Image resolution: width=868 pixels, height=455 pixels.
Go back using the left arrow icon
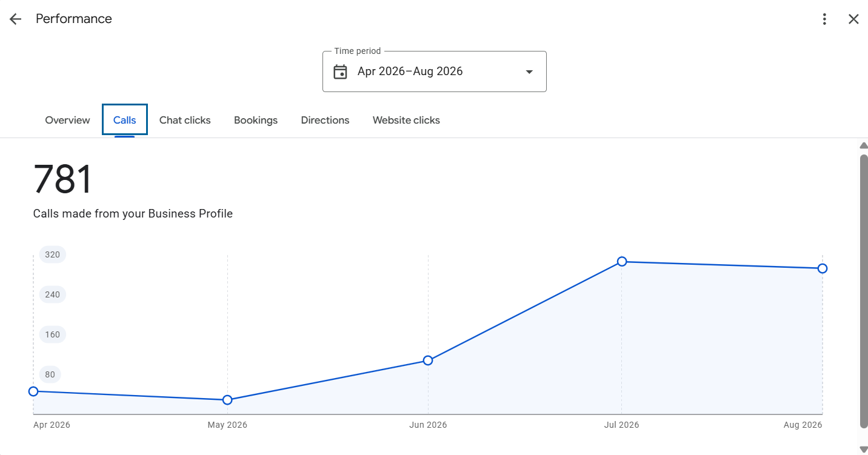point(15,19)
